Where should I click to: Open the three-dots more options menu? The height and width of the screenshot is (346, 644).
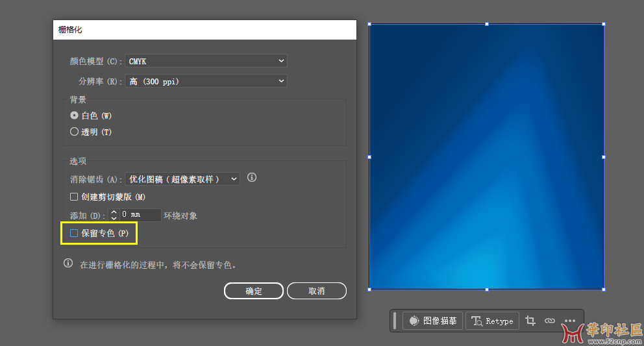(x=570, y=321)
